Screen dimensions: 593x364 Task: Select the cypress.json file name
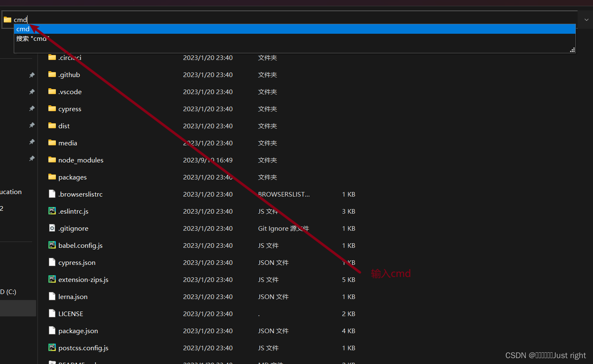[77, 263]
